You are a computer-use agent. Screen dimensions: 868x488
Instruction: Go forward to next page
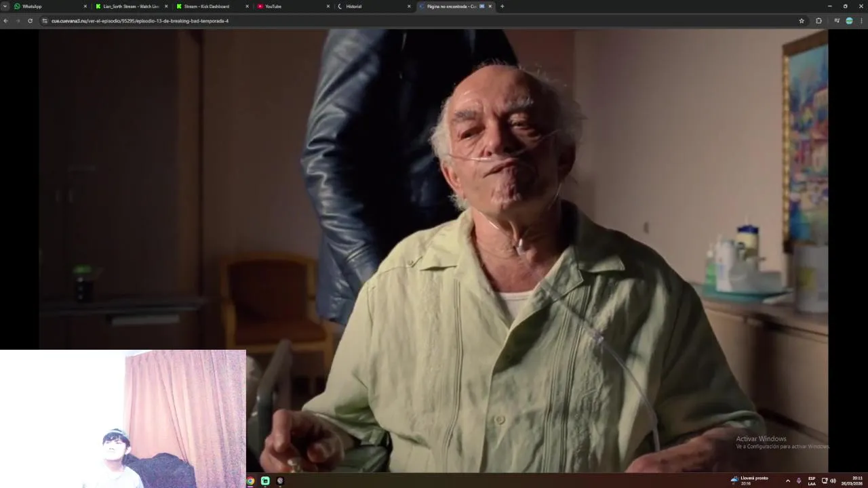[18, 21]
